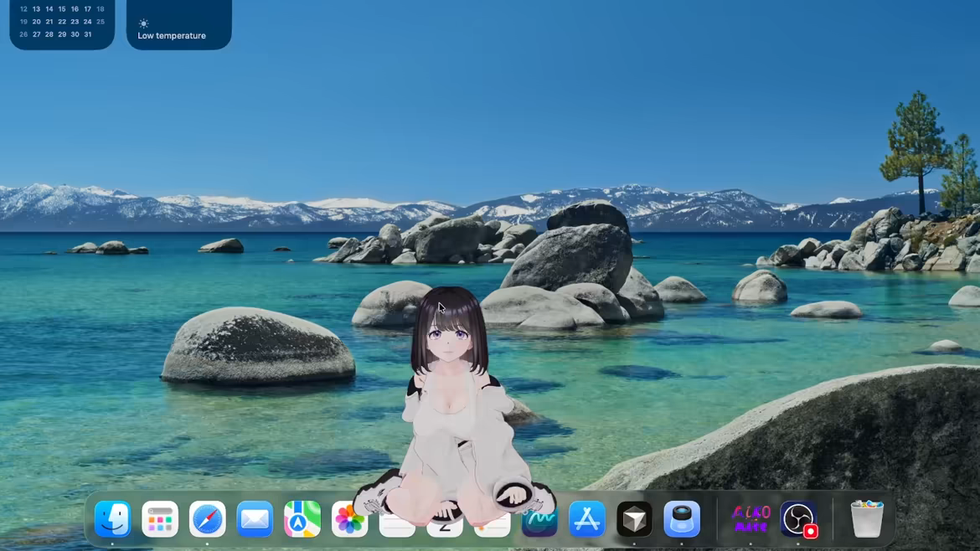Select date 29 in calendar widget
980x551 pixels.
point(62,34)
